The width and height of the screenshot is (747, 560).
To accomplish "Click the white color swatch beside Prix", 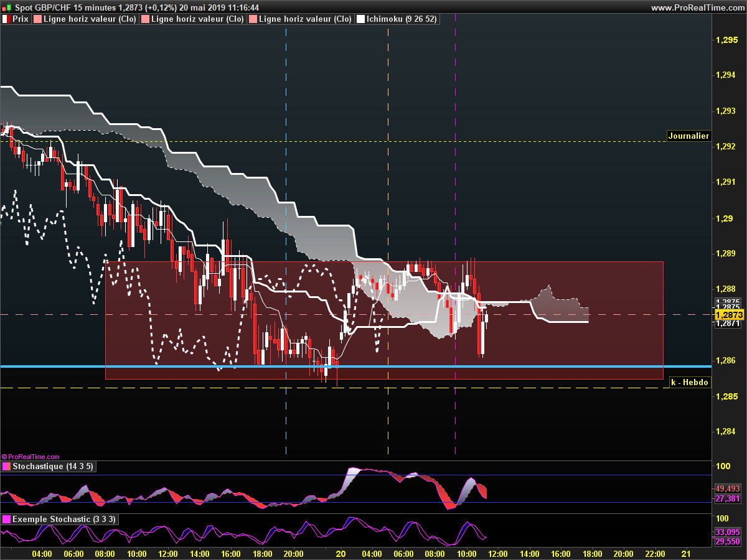I will (6, 19).
